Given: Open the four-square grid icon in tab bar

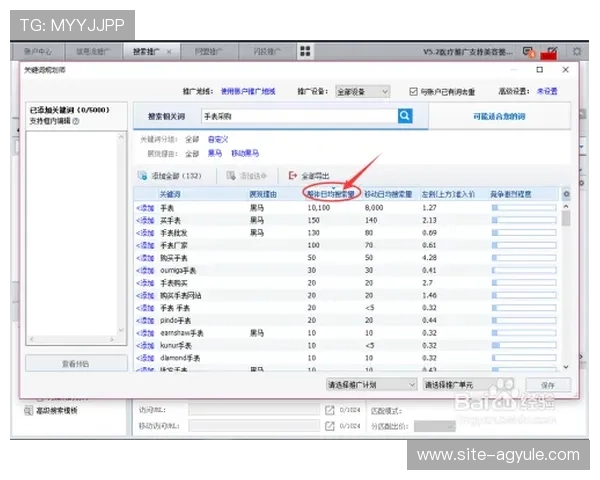Looking at the screenshot, I should [305, 51].
